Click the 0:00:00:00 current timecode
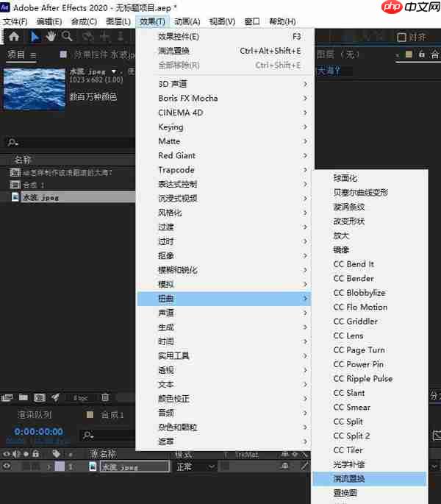Viewport: 441px width, 504px height. [38, 431]
